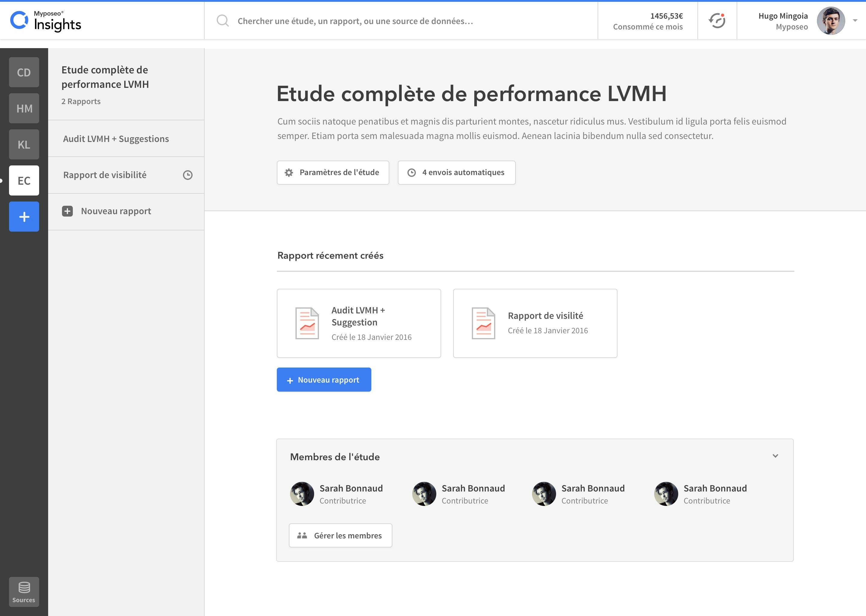The height and width of the screenshot is (616, 866).
Task: Click the first Sarah Bonnaud avatar
Action: 302,494
